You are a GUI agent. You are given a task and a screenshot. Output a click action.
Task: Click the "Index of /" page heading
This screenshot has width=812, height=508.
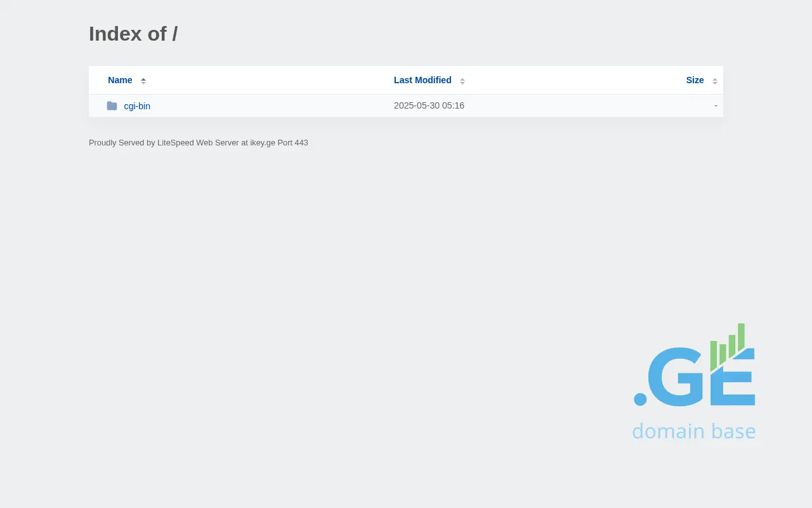tap(133, 34)
